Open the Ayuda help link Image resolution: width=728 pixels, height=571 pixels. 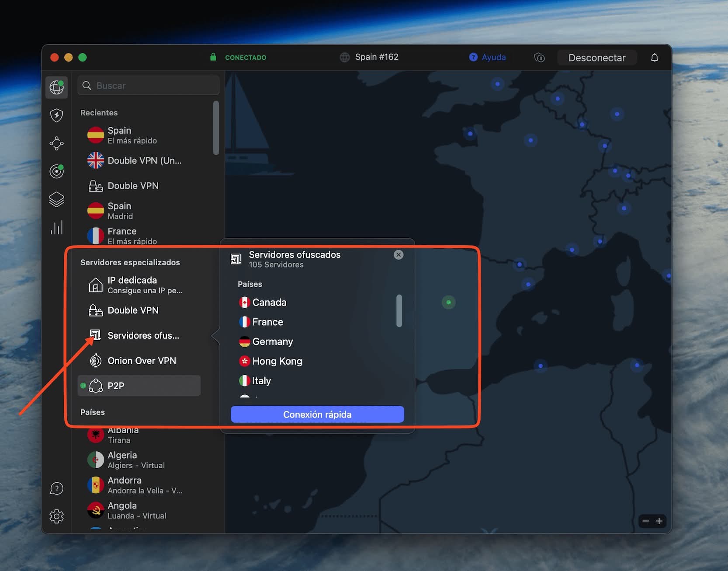point(493,57)
